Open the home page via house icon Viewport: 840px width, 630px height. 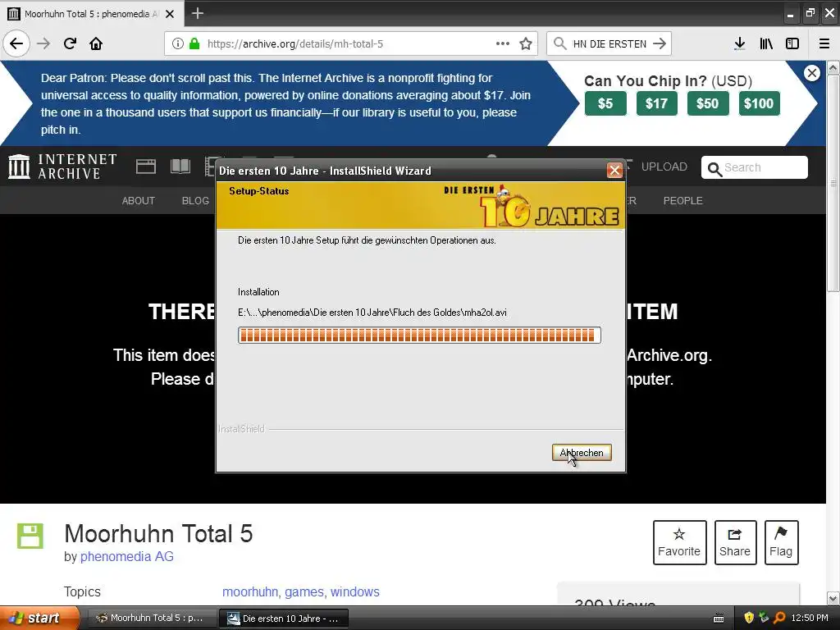pyautogui.click(x=96, y=43)
